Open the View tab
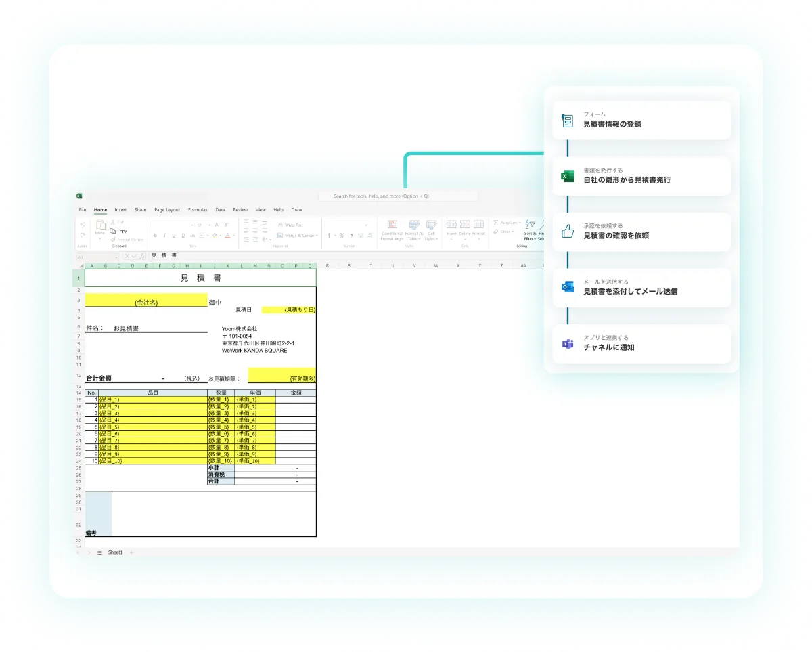Image resolution: width=812 pixels, height=652 pixels. point(261,210)
